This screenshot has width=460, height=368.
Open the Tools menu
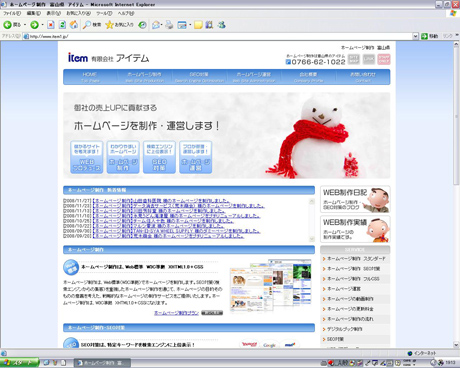point(104,13)
